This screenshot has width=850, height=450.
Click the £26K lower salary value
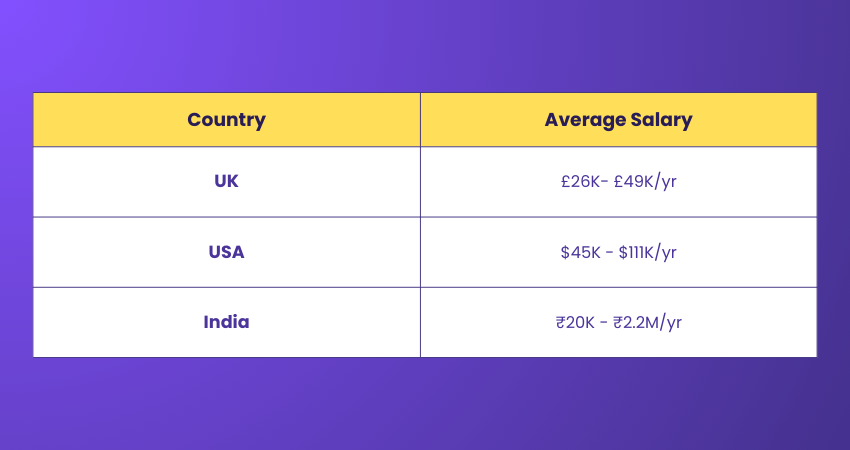[580, 182]
